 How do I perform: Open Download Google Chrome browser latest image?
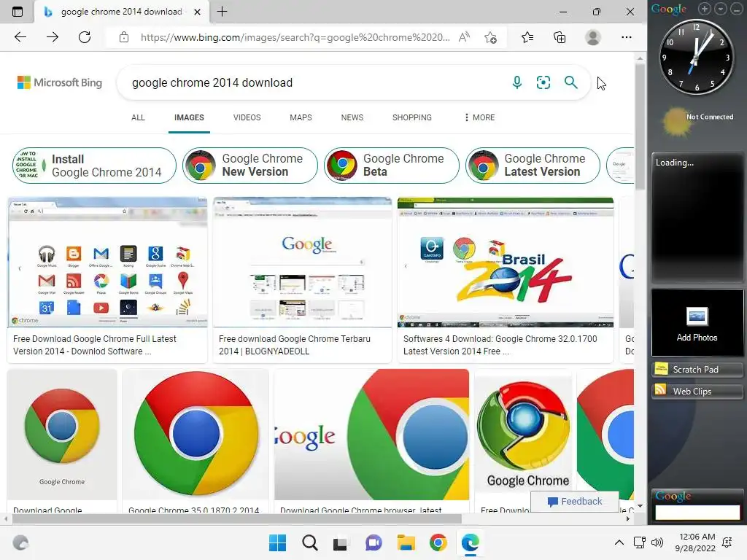pos(371,435)
